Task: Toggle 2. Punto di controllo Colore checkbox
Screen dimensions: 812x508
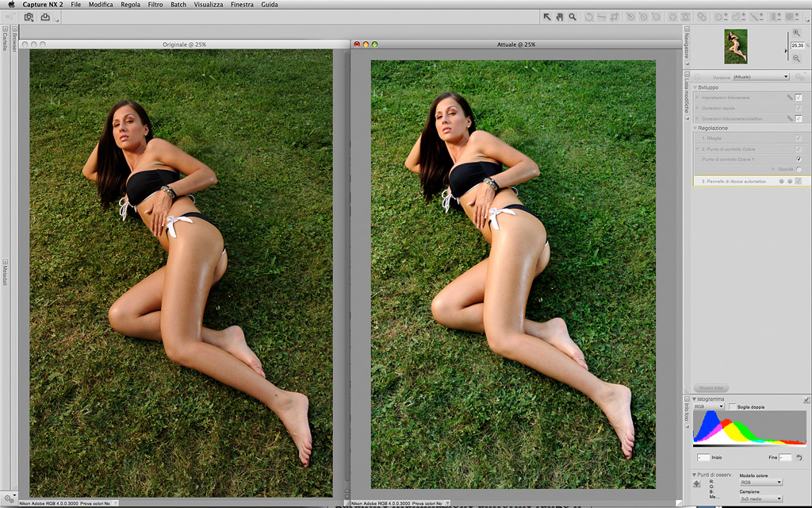Action: click(799, 148)
